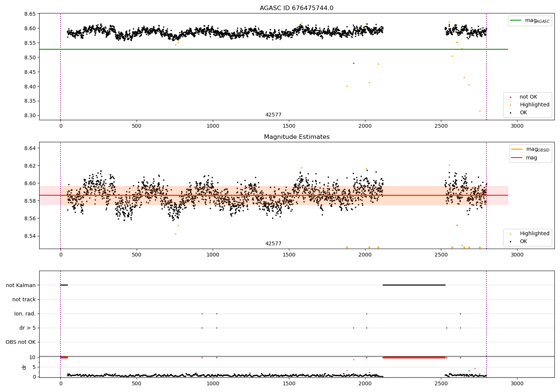Click the 'dr > 5' axis label
560x392 pixels.
[x=28, y=328]
